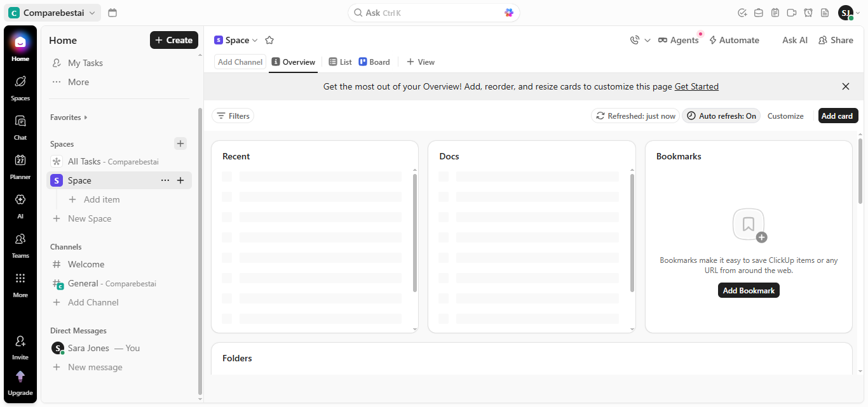Open the Create button menu
This screenshot has width=868, height=407.
pyautogui.click(x=174, y=40)
